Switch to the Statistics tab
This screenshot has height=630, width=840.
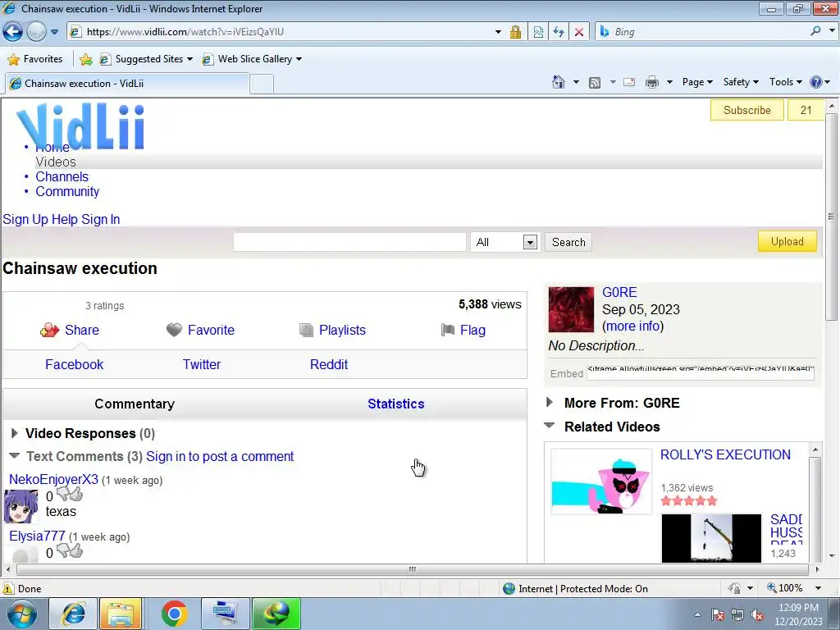click(396, 404)
